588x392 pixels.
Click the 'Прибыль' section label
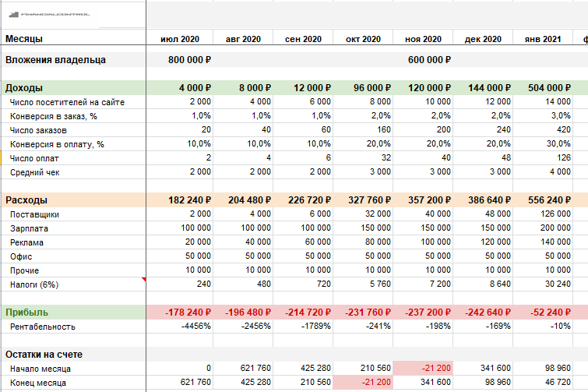point(26,312)
